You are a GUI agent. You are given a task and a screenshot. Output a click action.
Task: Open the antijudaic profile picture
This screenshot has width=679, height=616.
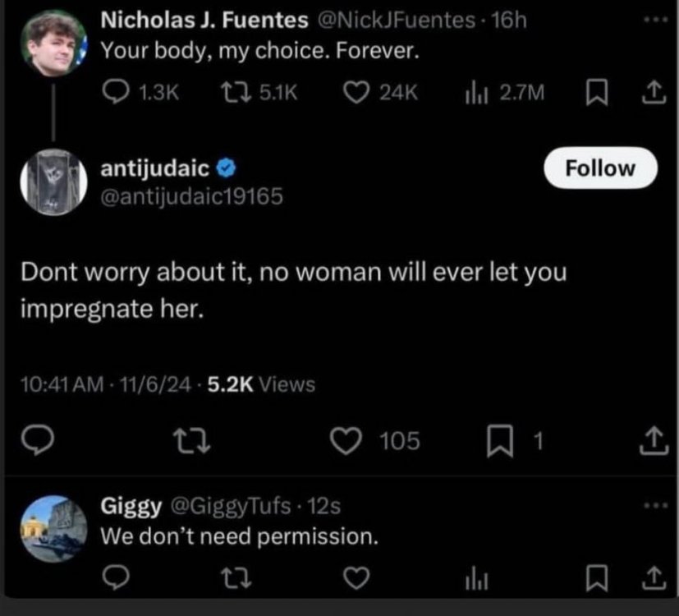click(53, 182)
